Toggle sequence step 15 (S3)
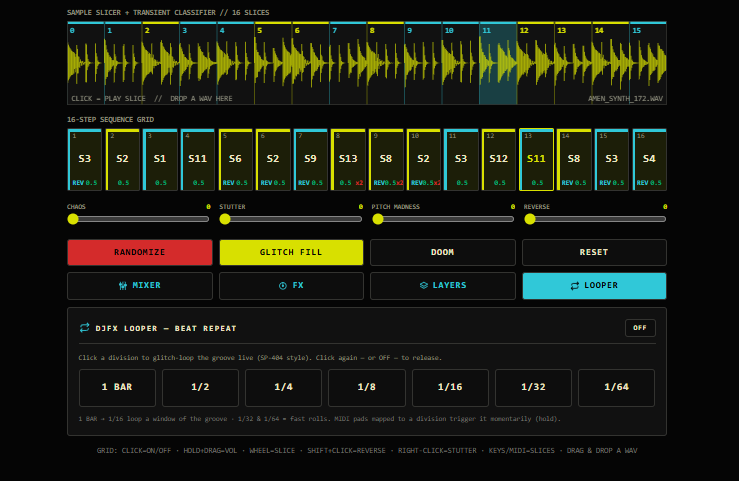Image resolution: width=739 pixels, height=481 pixels. point(612,160)
